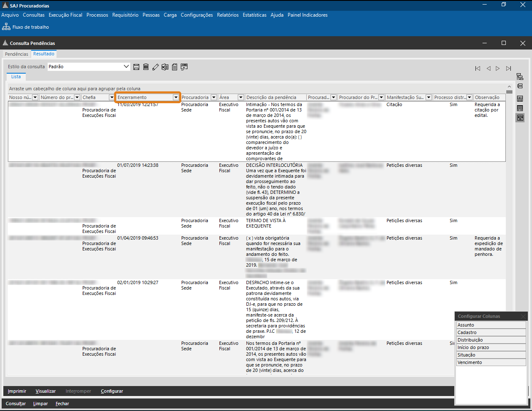
Task: Click the trash can delete icon
Action: pos(146,67)
